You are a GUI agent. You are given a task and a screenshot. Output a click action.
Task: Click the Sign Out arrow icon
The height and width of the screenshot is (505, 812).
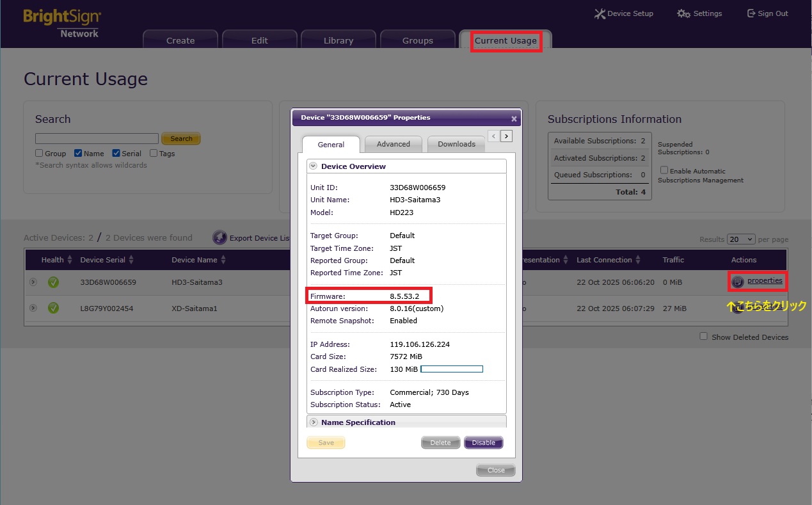pos(751,13)
